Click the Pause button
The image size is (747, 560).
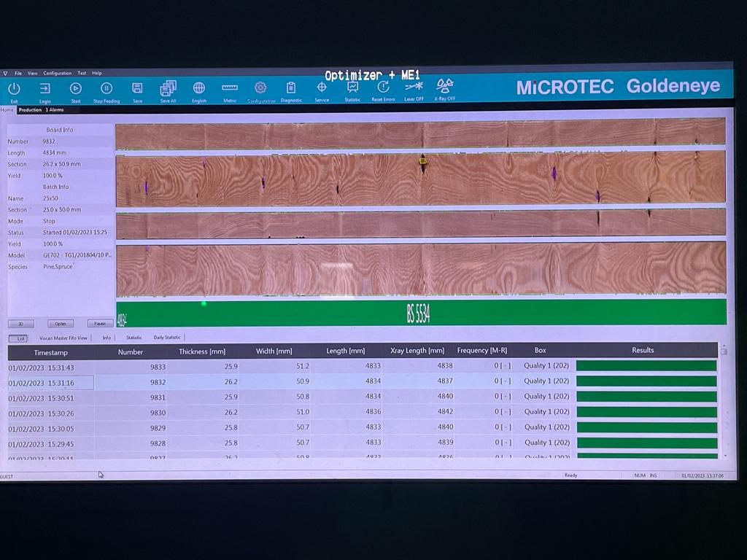point(100,323)
